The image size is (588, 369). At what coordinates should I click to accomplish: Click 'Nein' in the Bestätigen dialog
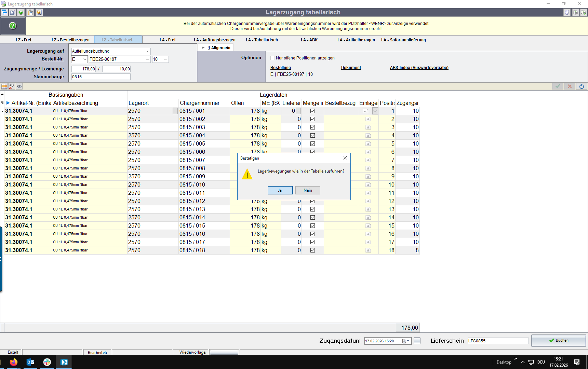coord(307,190)
